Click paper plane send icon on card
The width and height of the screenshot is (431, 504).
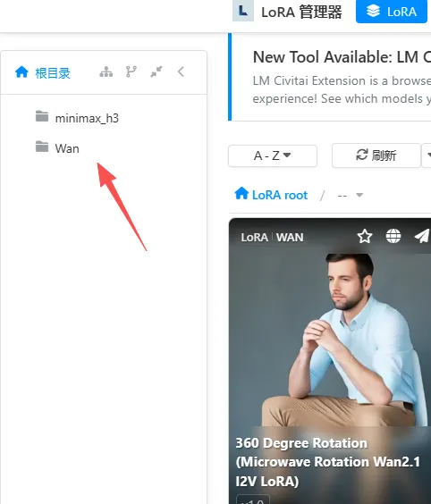(422, 237)
